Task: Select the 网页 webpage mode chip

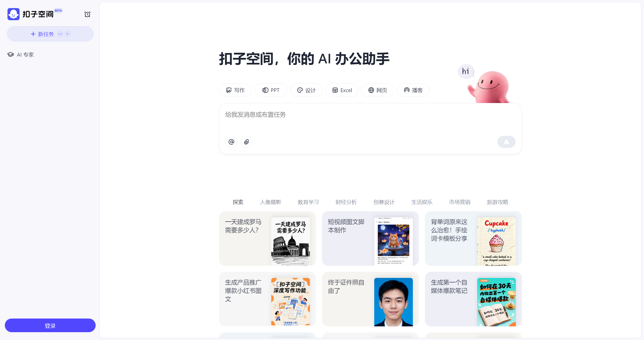Action: (378, 90)
